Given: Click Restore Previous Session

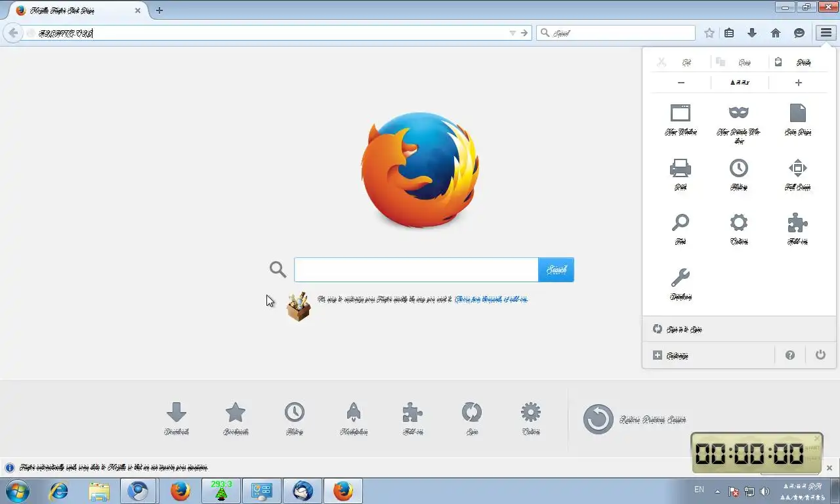Looking at the screenshot, I should tap(635, 419).
